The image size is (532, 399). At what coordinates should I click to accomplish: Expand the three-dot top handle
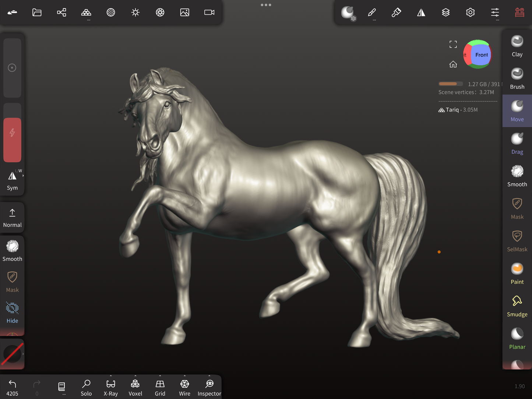[266, 5]
